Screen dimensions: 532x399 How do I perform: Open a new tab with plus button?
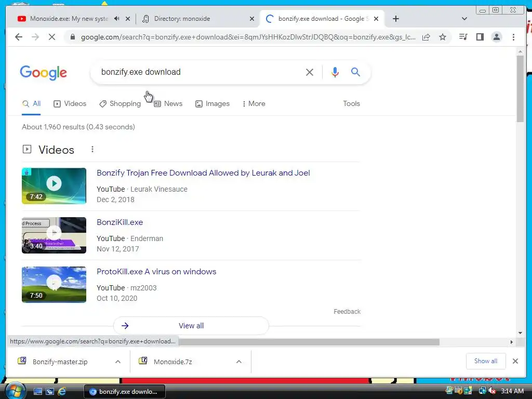[395, 19]
